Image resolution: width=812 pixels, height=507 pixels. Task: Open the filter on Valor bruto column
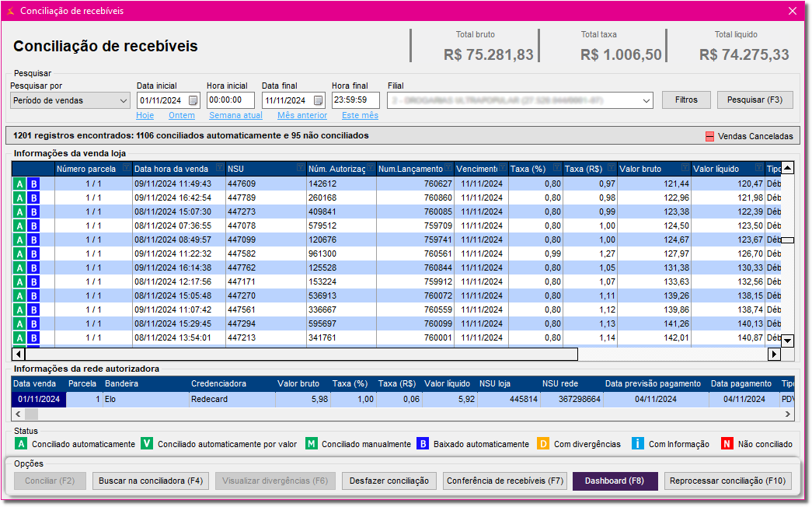pyautogui.click(x=685, y=168)
